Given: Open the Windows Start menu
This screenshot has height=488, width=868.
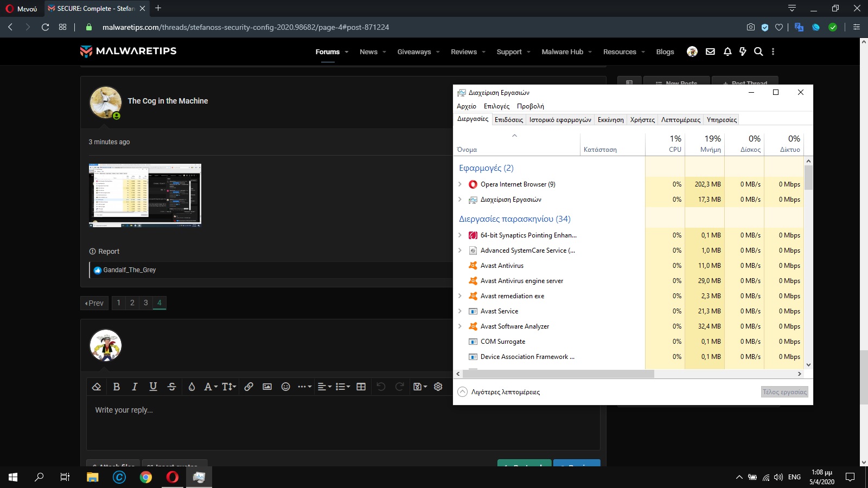Looking at the screenshot, I should tap(13, 477).
